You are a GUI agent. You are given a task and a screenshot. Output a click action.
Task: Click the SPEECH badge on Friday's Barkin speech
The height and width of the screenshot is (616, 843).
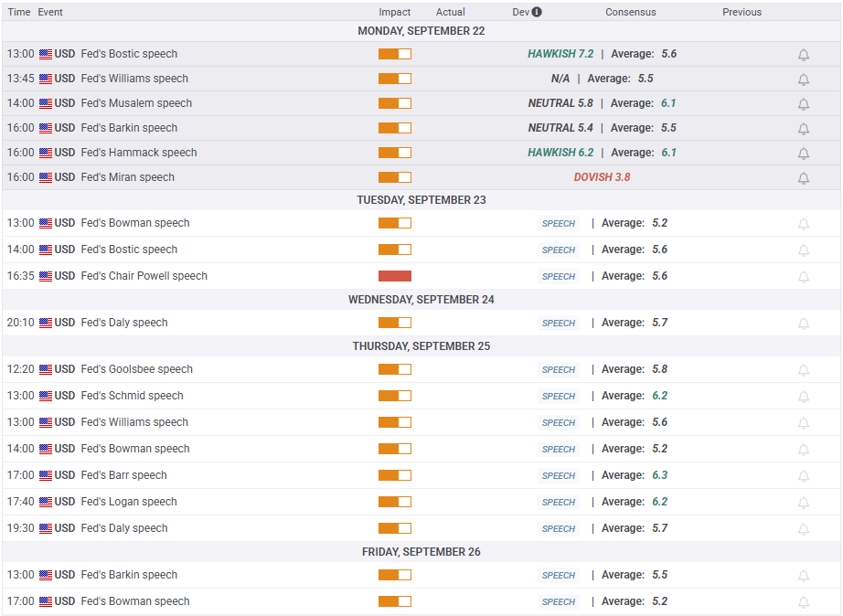[559, 576]
